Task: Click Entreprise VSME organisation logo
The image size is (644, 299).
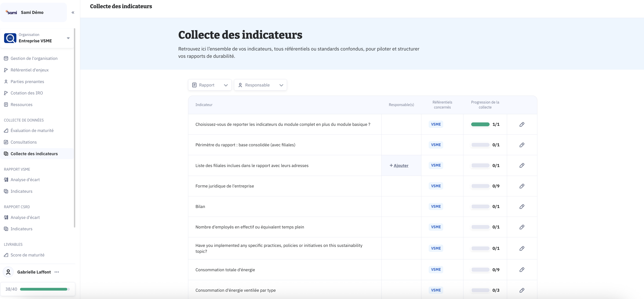Action: pos(10,38)
